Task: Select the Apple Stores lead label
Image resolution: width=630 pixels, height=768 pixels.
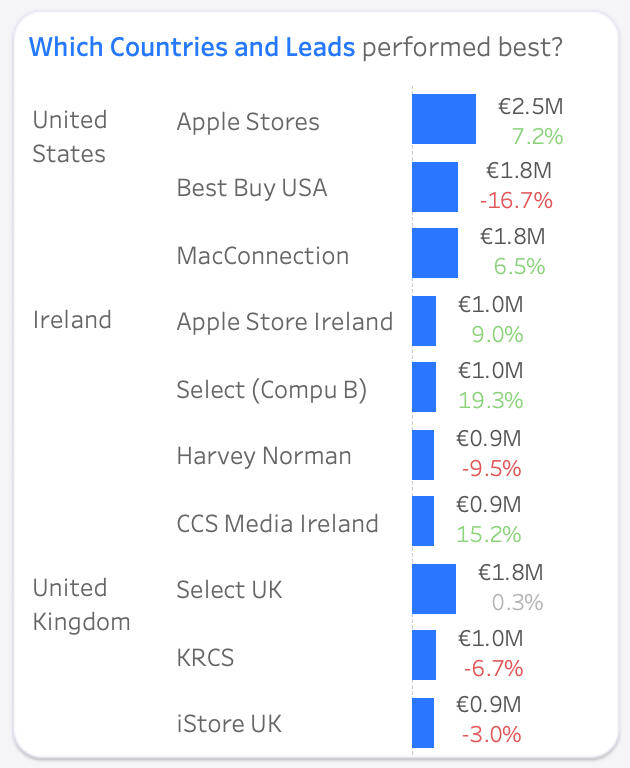Action: [248, 122]
